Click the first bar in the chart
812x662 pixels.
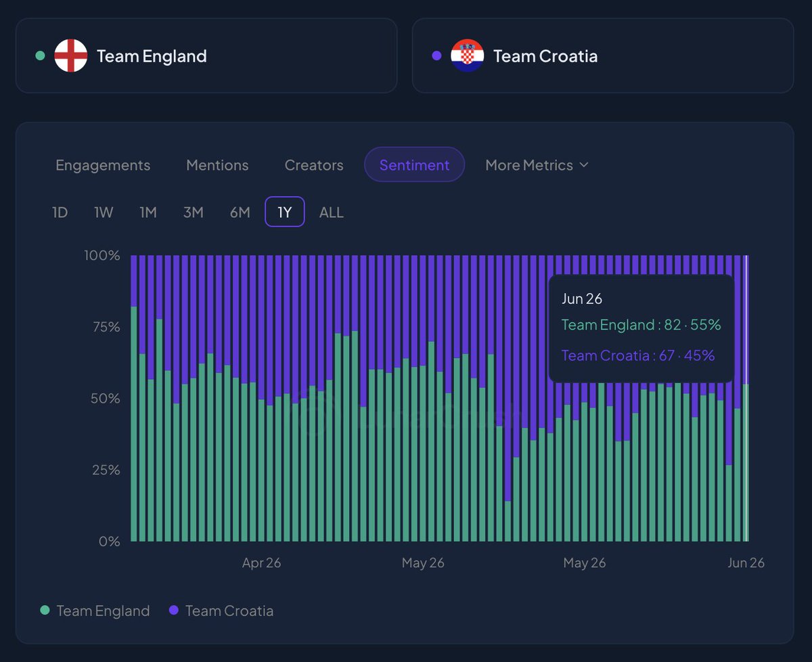(x=134, y=398)
